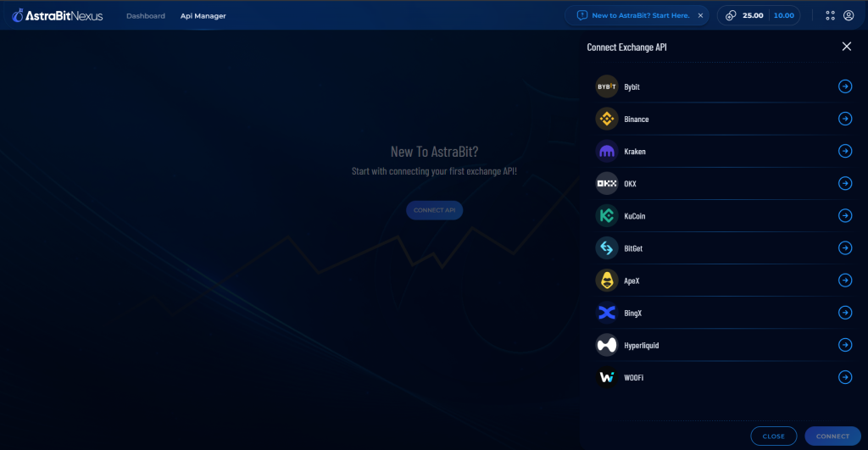Close the Connect Exchange API panel

pyautogui.click(x=847, y=47)
